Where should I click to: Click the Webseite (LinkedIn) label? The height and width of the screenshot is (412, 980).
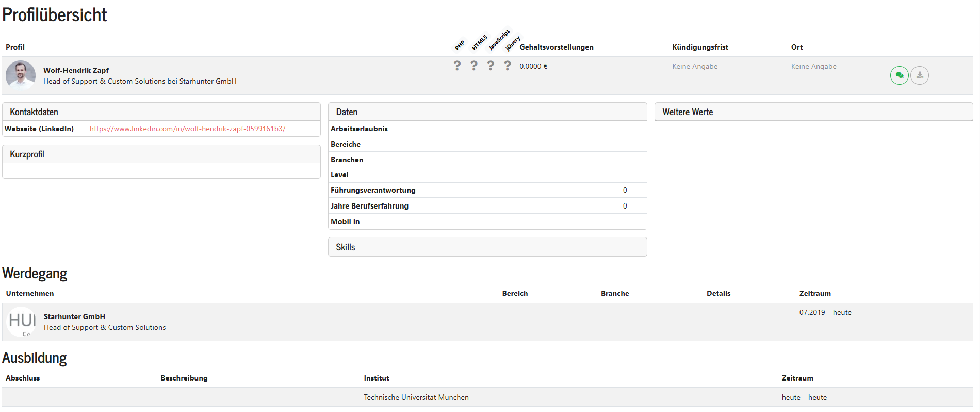[x=39, y=129]
